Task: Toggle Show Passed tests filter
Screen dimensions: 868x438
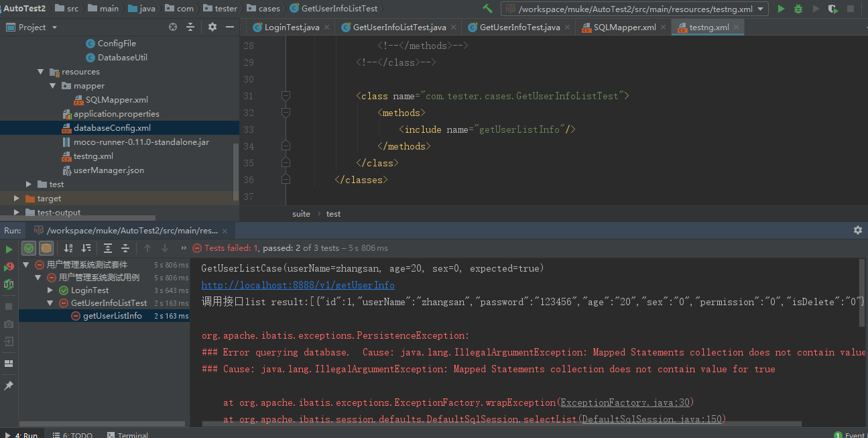Action: coord(29,248)
